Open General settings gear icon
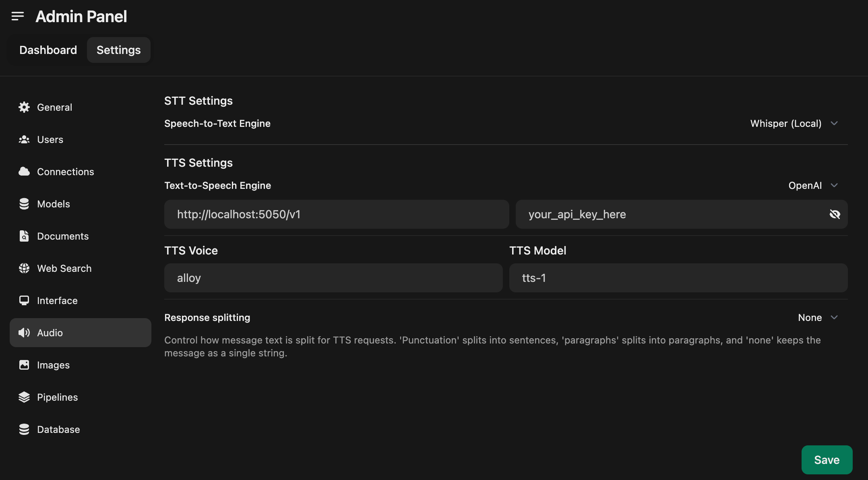This screenshot has height=480, width=868. (x=24, y=107)
